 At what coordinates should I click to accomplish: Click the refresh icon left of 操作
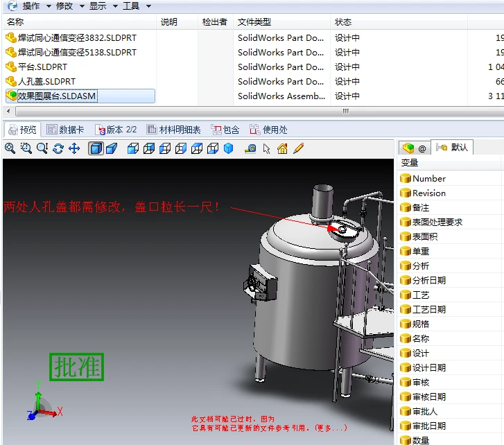point(12,6)
